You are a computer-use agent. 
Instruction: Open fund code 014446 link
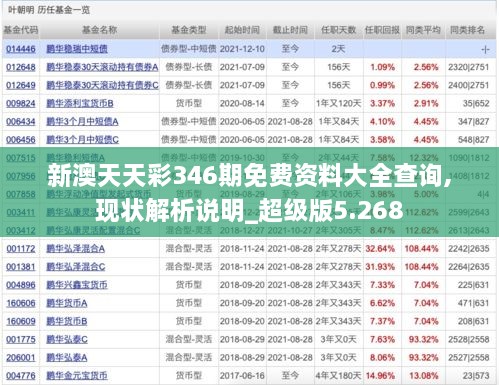[21, 49]
